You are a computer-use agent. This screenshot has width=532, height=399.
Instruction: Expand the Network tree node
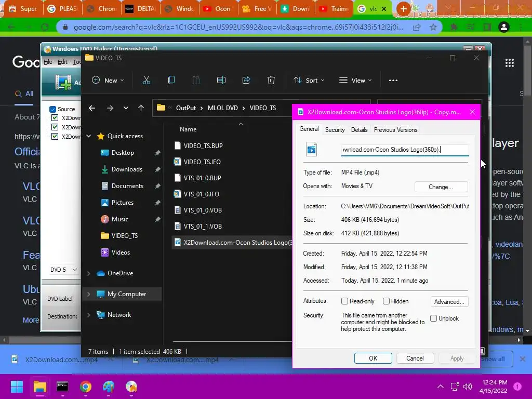88,315
